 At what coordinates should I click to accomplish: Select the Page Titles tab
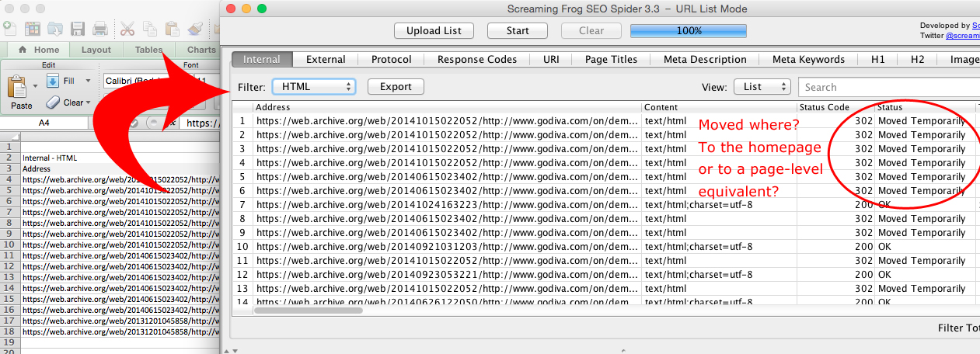point(611,59)
